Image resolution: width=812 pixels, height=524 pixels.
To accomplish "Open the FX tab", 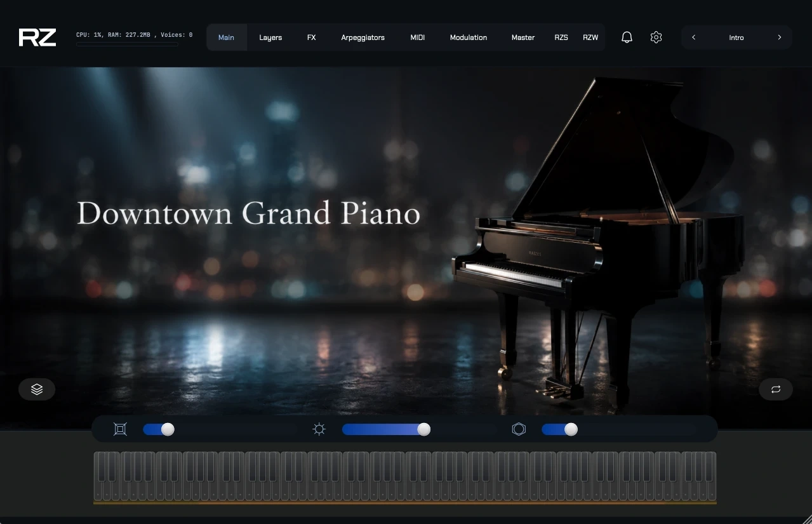I will [311, 37].
